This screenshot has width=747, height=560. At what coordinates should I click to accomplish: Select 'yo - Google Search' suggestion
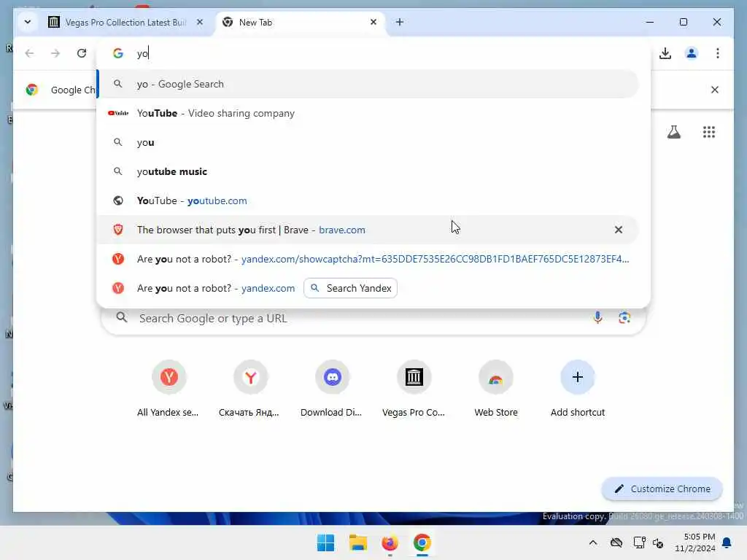click(x=368, y=85)
